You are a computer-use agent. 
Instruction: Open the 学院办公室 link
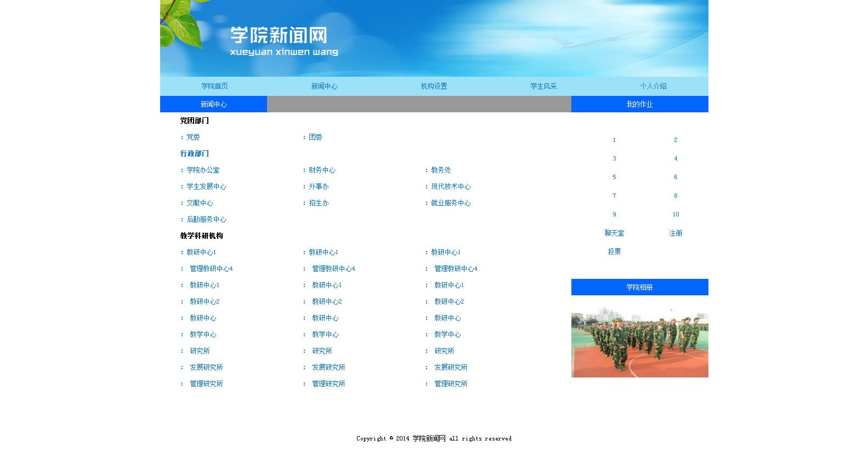(203, 170)
